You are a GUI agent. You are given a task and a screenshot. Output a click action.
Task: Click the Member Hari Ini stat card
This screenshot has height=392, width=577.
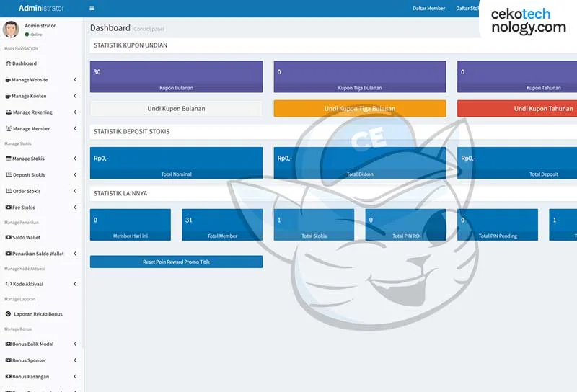131,225
